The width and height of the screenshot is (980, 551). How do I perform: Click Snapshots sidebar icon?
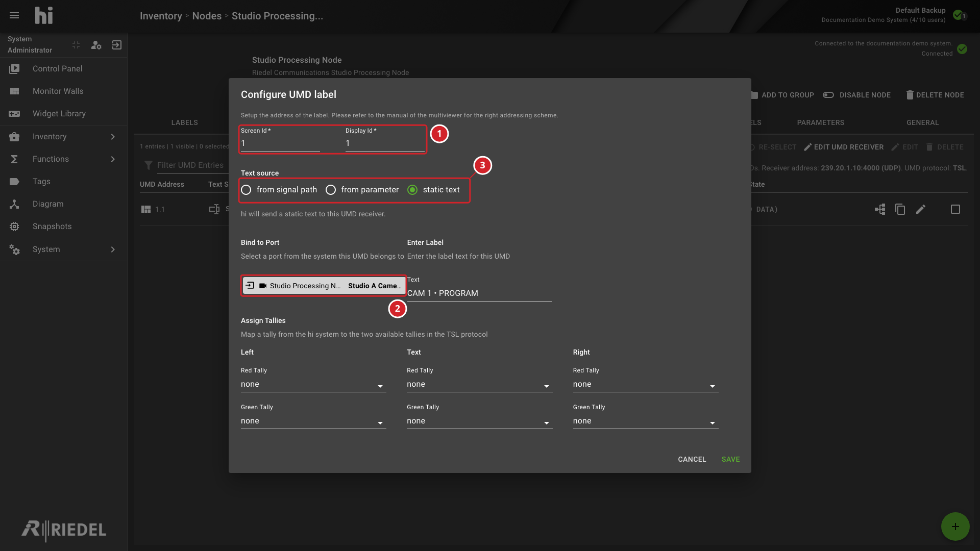coord(14,226)
